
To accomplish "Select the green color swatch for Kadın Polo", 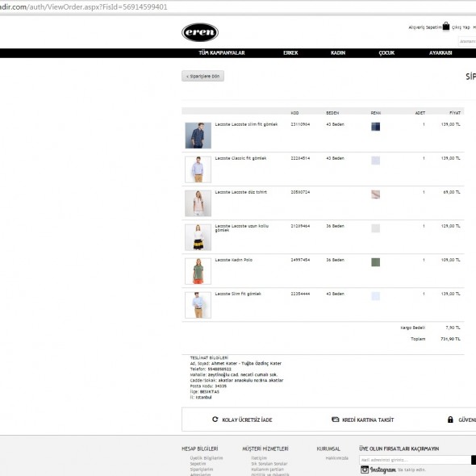I will (x=375, y=262).
